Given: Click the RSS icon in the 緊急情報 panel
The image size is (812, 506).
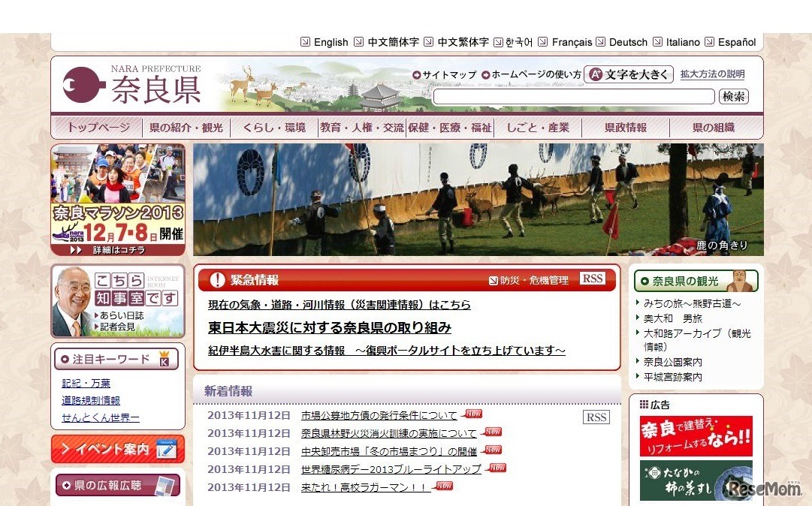Looking at the screenshot, I should pos(593,279).
